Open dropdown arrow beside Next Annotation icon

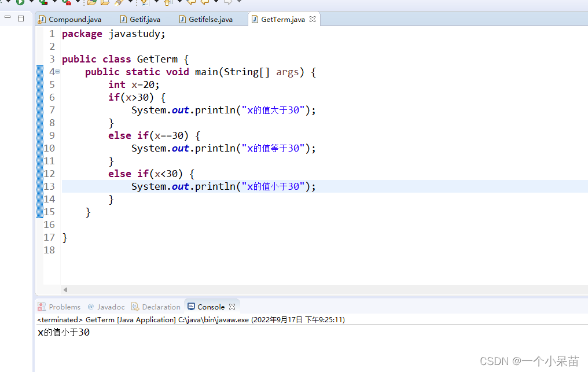tap(156, 2)
